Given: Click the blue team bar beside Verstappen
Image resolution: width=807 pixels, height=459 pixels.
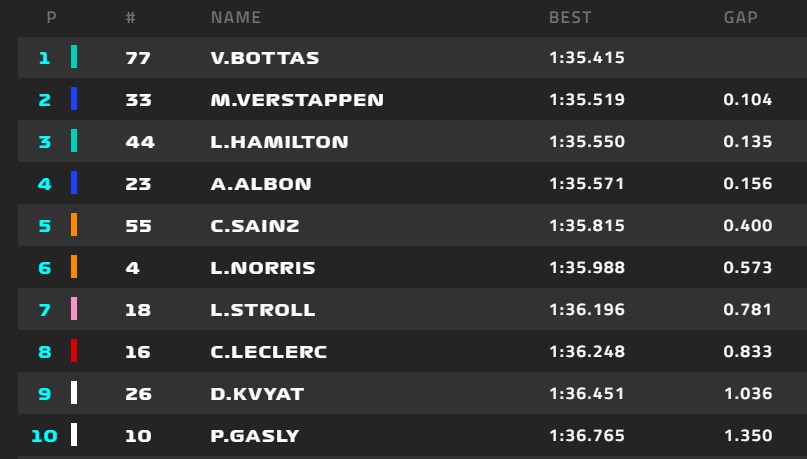Looking at the screenshot, I should 74,100.
